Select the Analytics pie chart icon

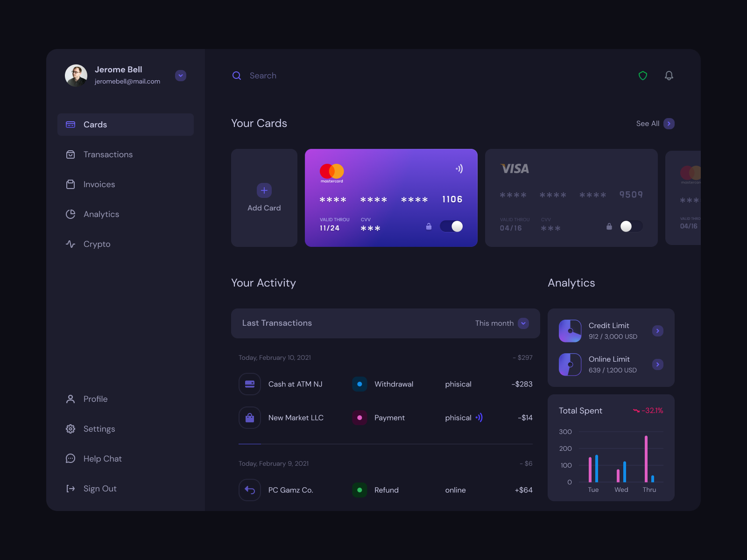pos(70,214)
